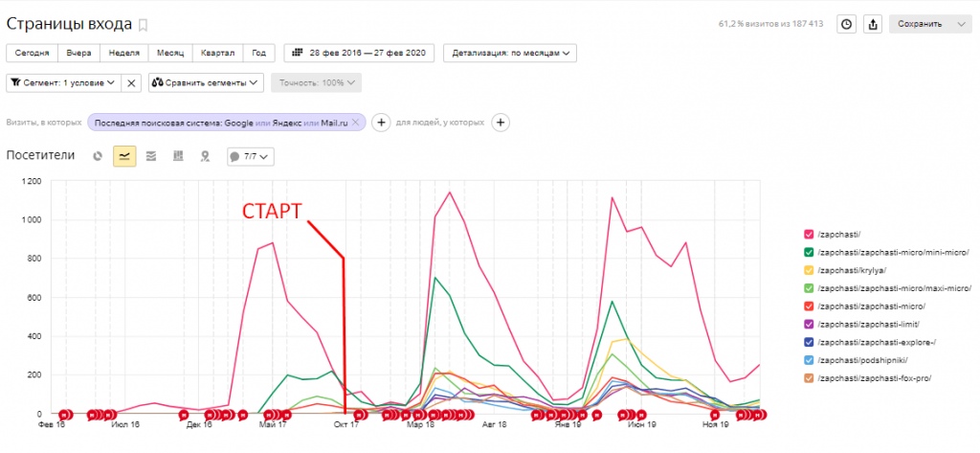Click the export upload icon

point(873,24)
